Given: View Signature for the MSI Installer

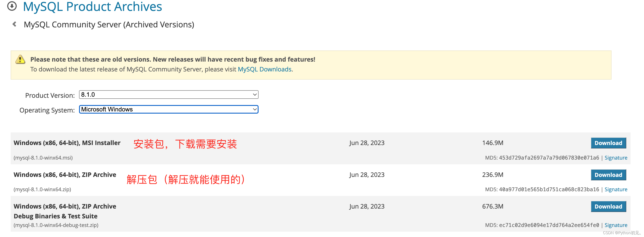Looking at the screenshot, I should [x=616, y=158].
